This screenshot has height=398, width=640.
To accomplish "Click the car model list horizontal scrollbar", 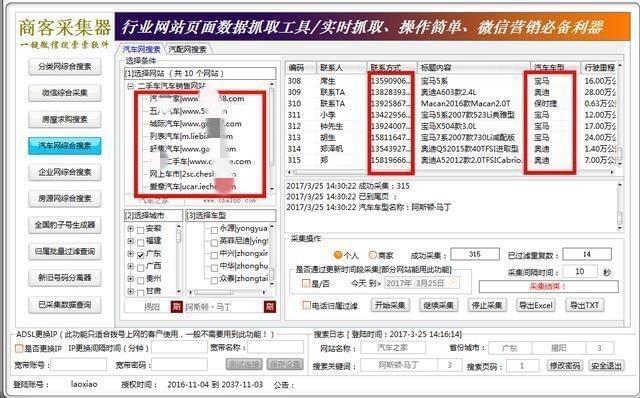I will [x=230, y=292].
